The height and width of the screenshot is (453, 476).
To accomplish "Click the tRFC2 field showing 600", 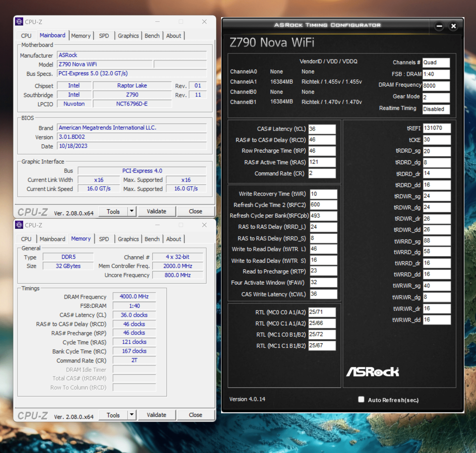I will (x=323, y=205).
